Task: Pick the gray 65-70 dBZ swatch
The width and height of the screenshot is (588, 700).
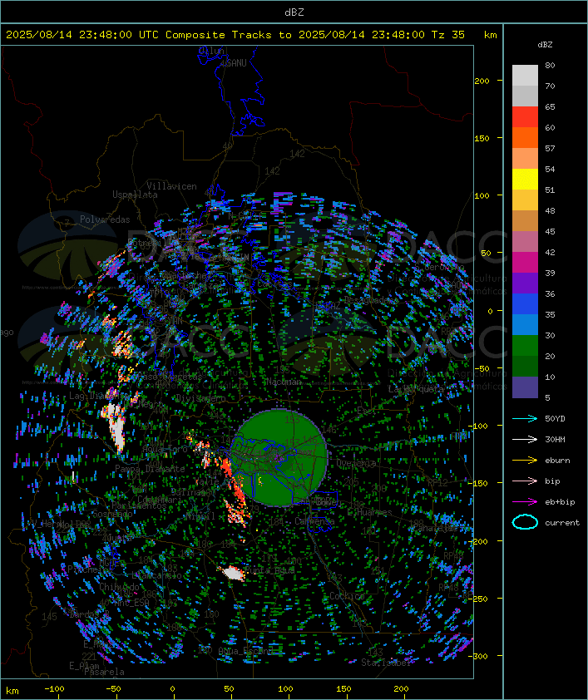Action: [525, 96]
